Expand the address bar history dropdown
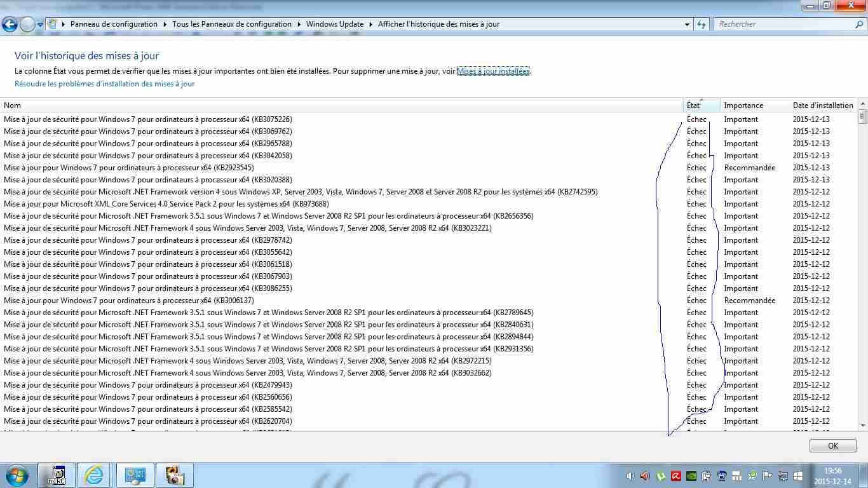 pos(688,24)
